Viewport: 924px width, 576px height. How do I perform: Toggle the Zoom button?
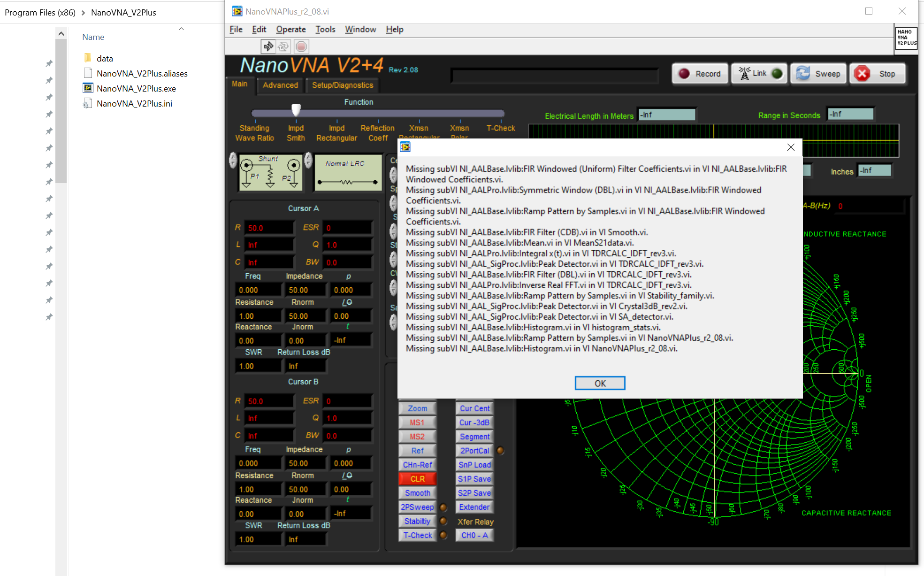pyautogui.click(x=417, y=408)
